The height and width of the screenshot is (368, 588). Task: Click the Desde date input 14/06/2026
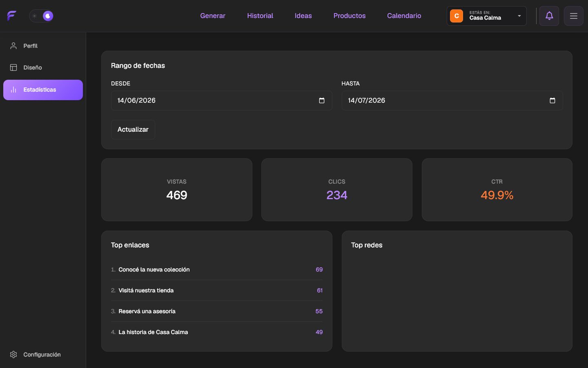click(x=222, y=101)
